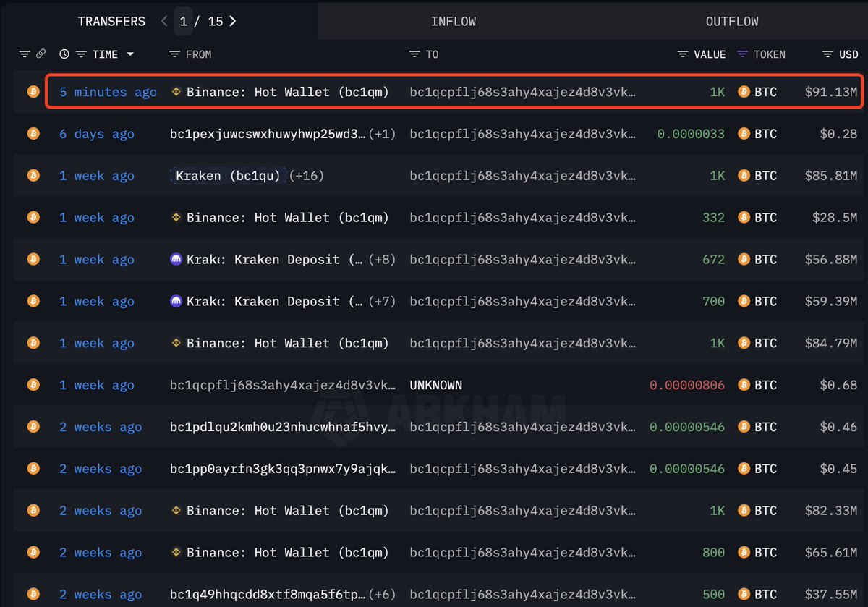Click the Binance logo on the highlighted transfer
Viewport: 868px width, 607px height.
coord(174,91)
